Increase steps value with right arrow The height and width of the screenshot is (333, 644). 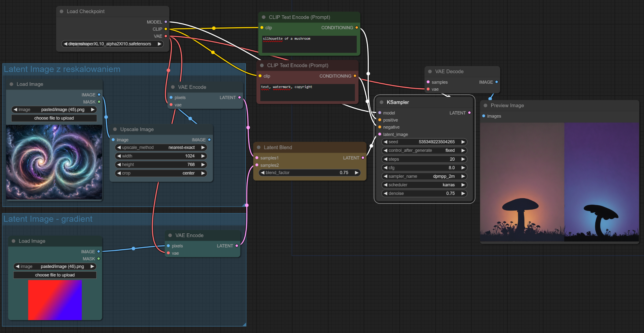[x=463, y=159]
